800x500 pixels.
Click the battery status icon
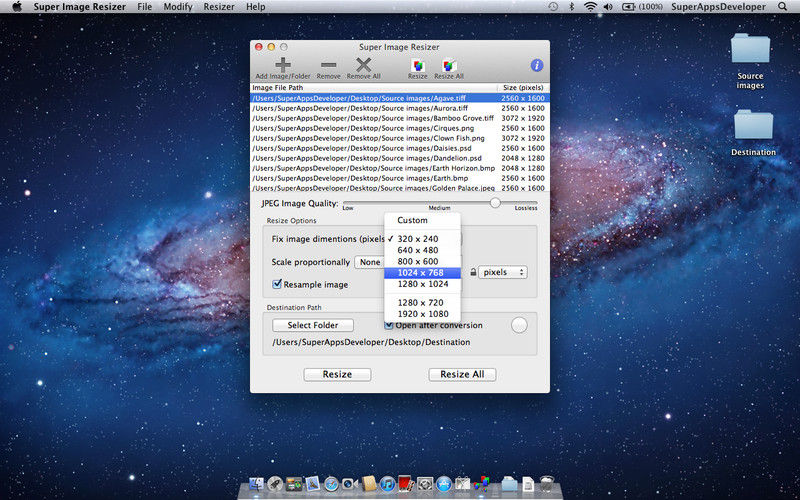628,7
